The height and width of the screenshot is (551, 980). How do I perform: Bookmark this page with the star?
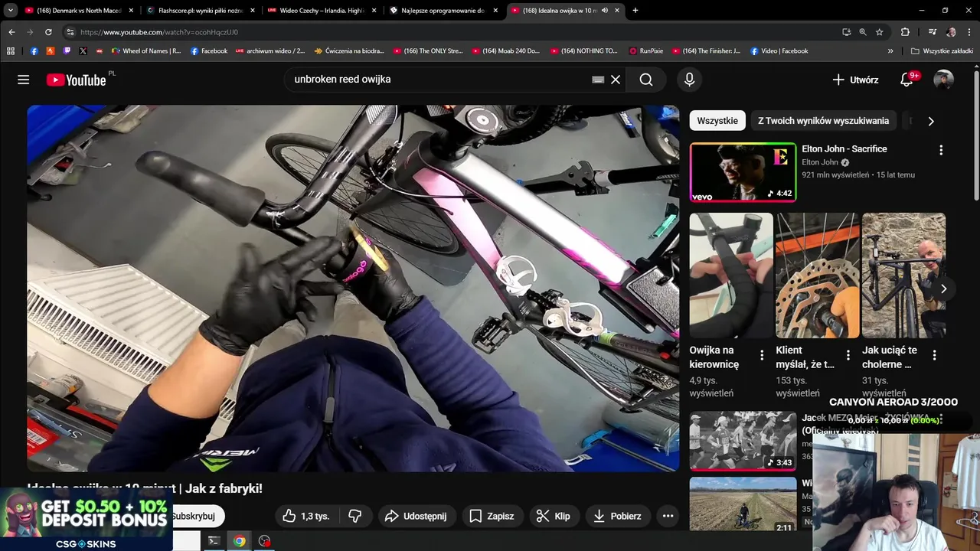[x=880, y=32]
